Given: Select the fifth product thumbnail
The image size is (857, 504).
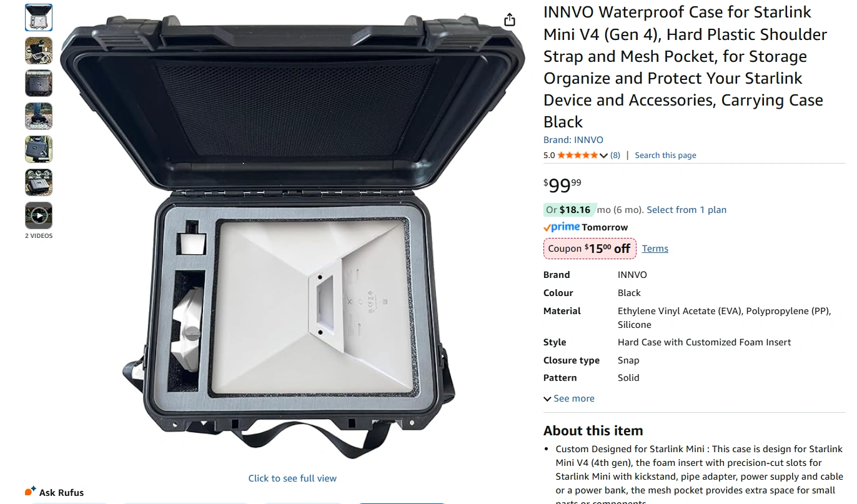Looking at the screenshot, I should click(39, 149).
